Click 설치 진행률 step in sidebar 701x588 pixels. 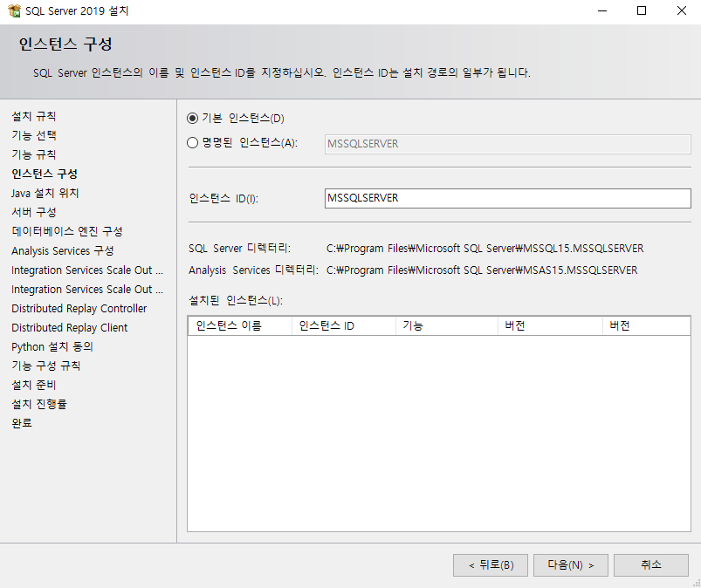tap(39, 405)
